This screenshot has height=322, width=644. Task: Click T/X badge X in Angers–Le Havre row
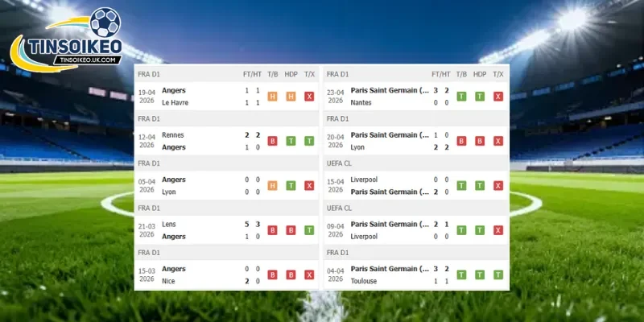[309, 97]
